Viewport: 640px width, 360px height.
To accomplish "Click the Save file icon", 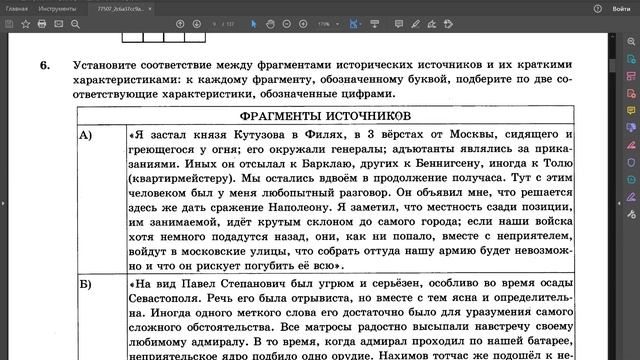I will point(9,24).
